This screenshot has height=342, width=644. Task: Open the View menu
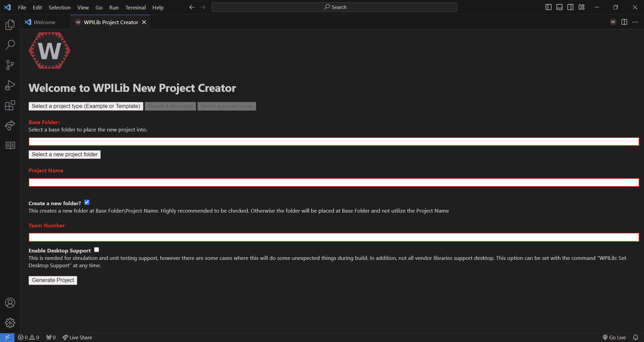pos(83,7)
